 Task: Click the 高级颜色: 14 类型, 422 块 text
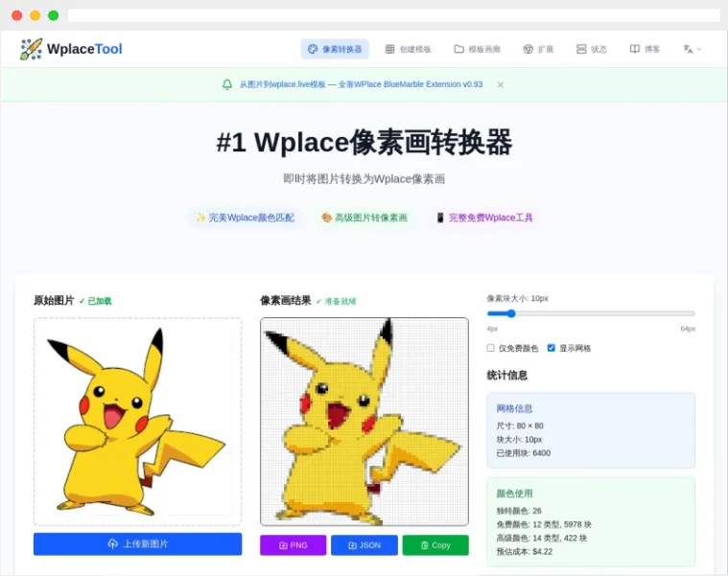[542, 538]
